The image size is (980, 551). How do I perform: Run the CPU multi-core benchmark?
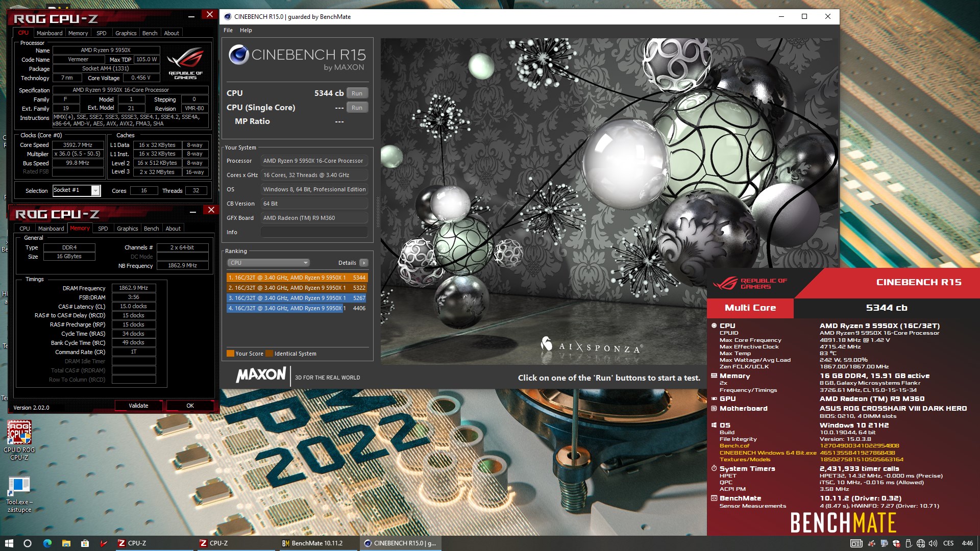pos(357,93)
